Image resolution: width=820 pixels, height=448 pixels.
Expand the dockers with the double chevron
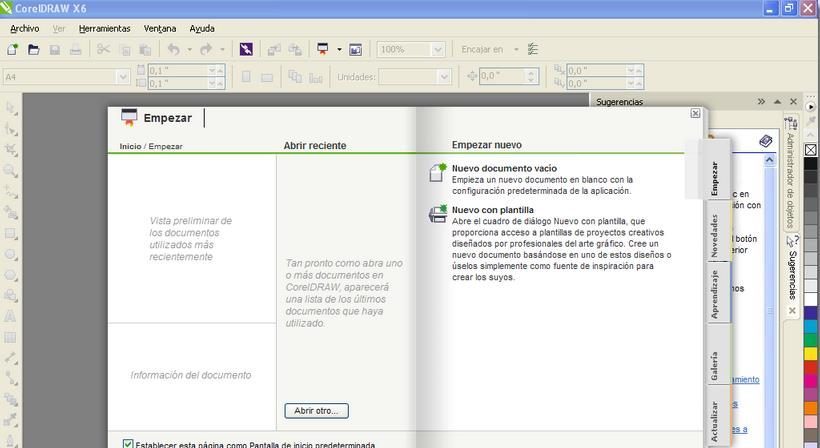point(761,101)
